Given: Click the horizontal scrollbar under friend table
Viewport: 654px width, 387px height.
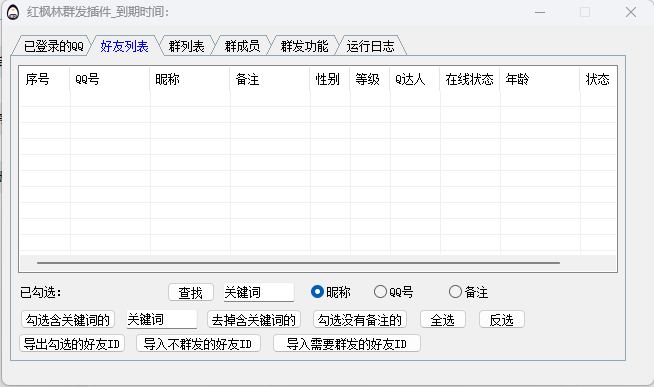Looking at the screenshot, I should click(x=298, y=263).
